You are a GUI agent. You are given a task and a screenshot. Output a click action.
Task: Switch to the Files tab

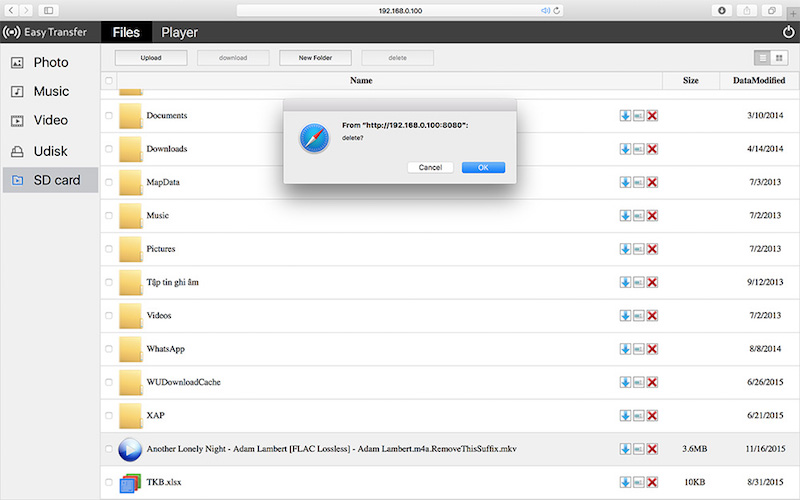126,32
